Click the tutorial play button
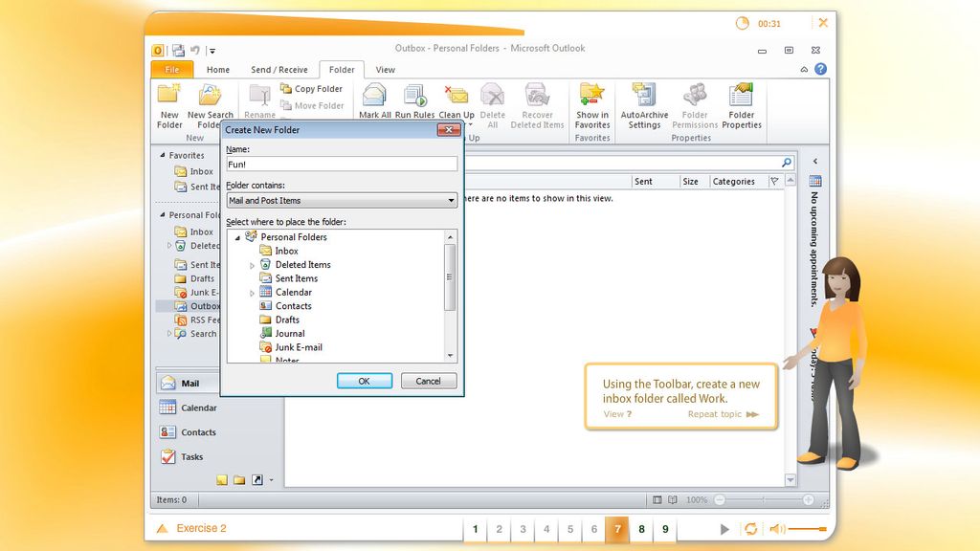This screenshot has width=980, height=551. (724, 529)
